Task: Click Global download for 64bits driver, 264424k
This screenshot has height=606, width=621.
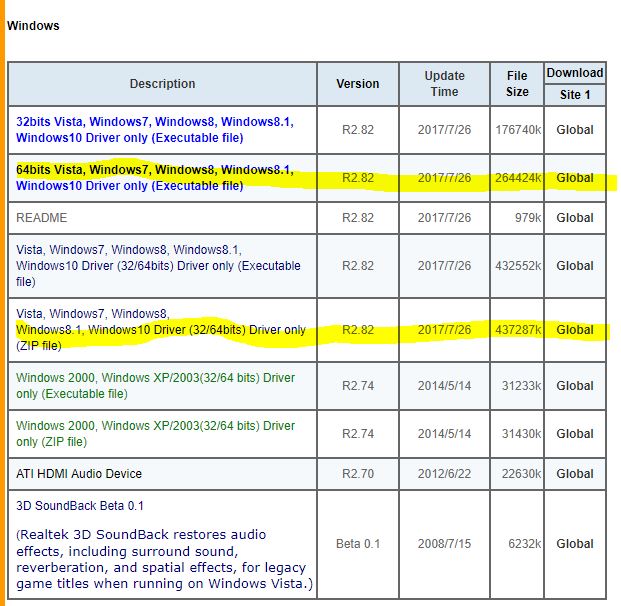Action: (575, 177)
